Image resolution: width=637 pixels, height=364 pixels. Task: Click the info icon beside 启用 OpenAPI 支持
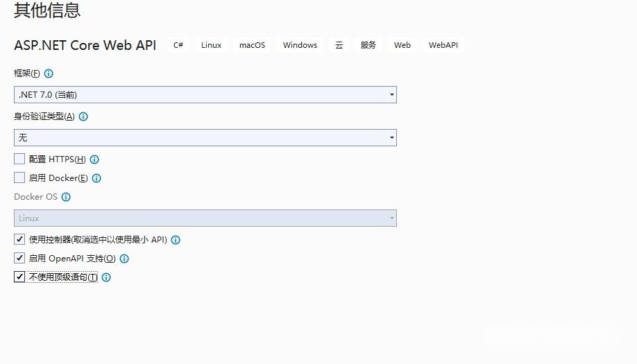click(x=124, y=259)
